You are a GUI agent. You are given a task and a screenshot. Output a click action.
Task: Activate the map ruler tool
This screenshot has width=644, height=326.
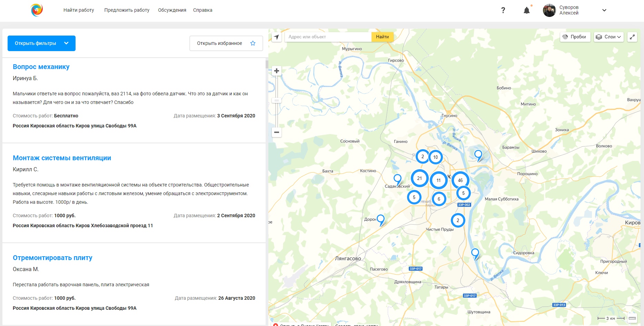click(x=632, y=318)
